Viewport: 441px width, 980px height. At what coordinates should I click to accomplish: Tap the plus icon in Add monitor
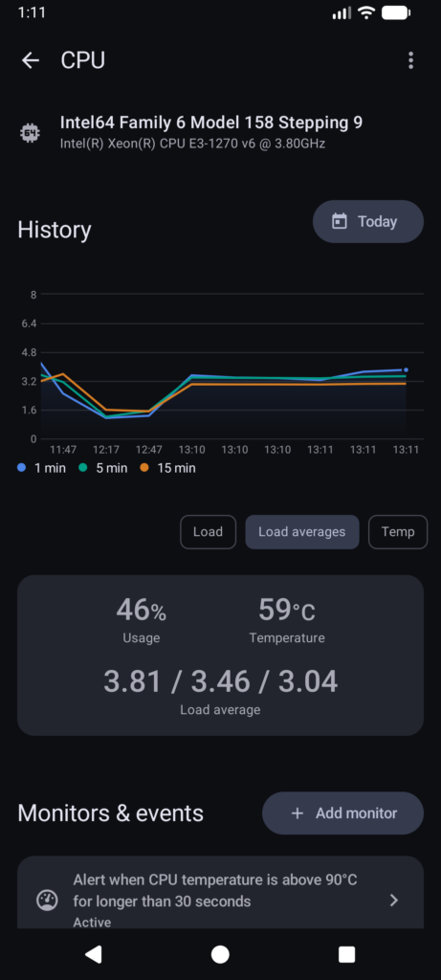click(x=298, y=813)
